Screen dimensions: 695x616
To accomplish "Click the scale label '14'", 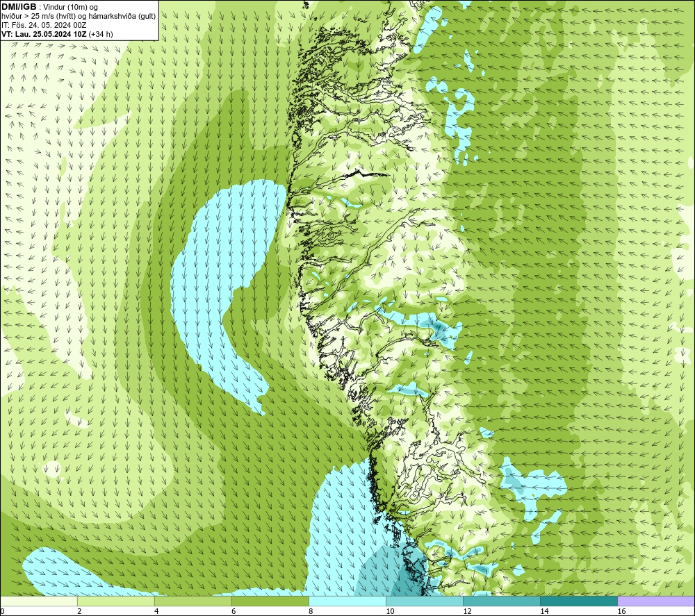I will (x=544, y=611).
